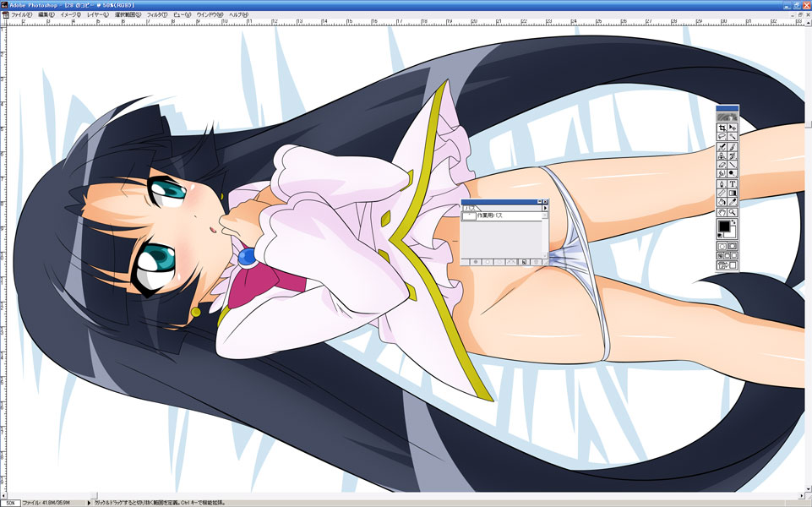
Task: Click the paths palette scroll-down arrow
Action: click(545, 256)
